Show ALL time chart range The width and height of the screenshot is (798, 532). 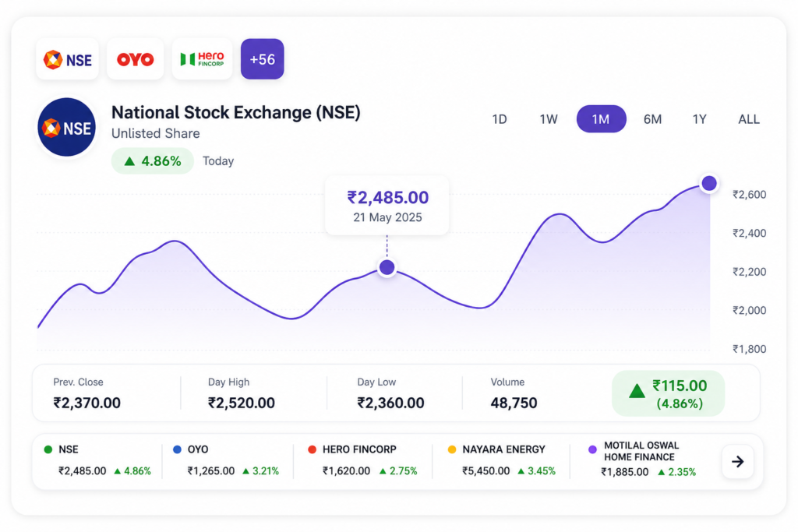(749, 119)
